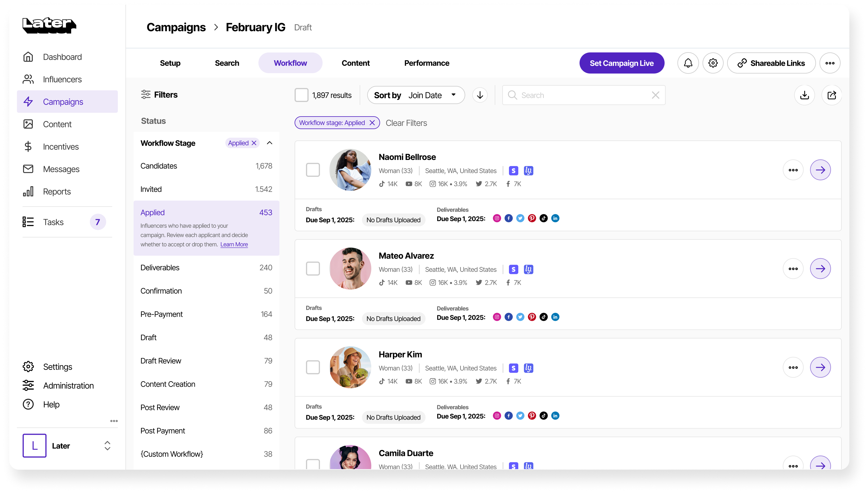Check the select all results checkbox

301,95
